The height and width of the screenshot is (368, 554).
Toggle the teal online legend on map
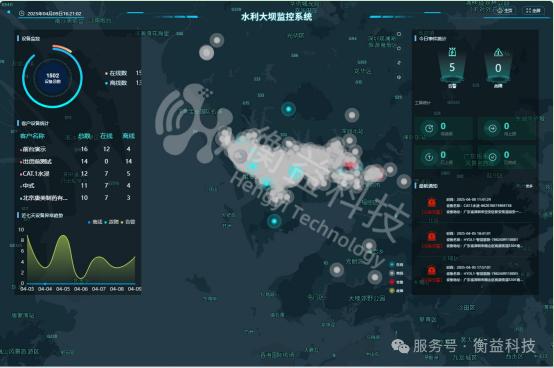click(x=396, y=265)
